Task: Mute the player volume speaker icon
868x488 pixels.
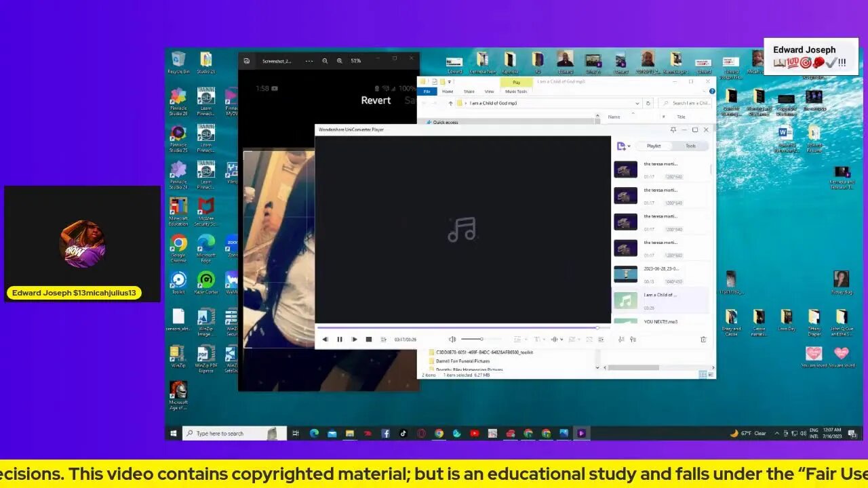Action: click(x=452, y=339)
